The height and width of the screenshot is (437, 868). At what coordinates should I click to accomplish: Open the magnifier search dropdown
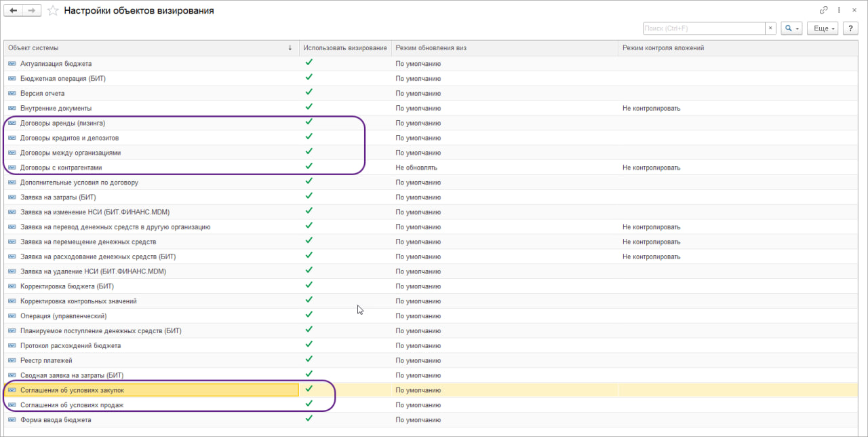791,28
